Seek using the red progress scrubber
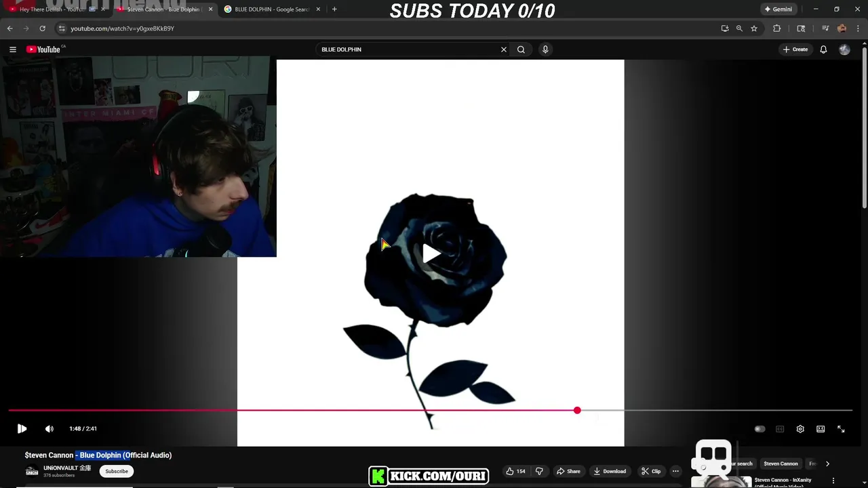This screenshot has width=868, height=488. [577, 410]
